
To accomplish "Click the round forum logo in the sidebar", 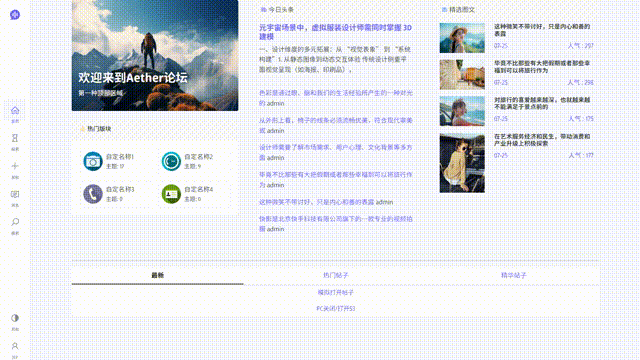I will click(x=15, y=15).
